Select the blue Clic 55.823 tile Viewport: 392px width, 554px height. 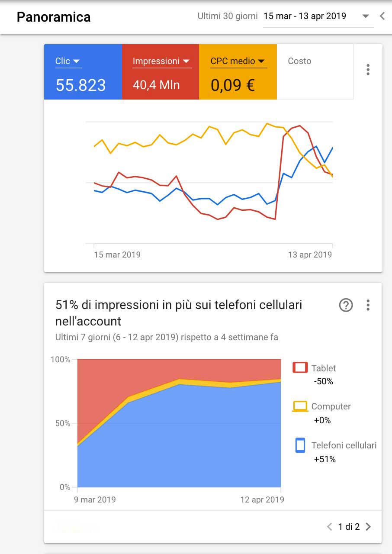coord(83,72)
